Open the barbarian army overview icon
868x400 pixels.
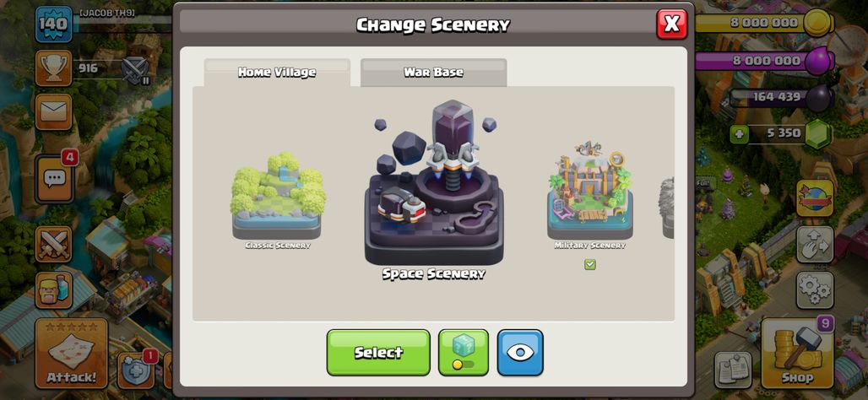pos(54,290)
